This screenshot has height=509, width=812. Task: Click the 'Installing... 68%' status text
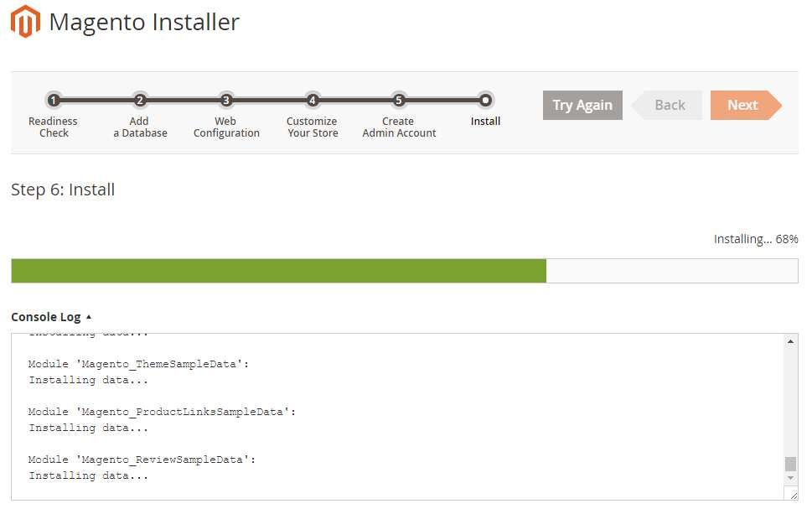[x=756, y=239]
